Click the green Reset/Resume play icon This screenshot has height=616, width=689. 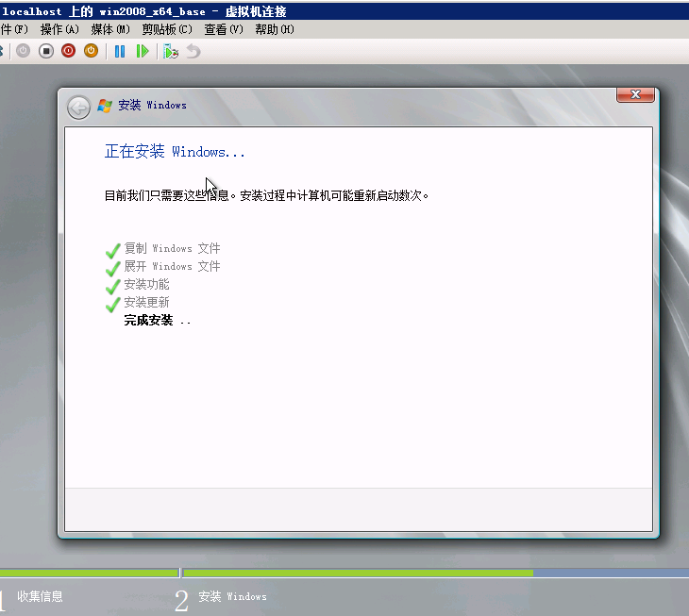[x=143, y=51]
